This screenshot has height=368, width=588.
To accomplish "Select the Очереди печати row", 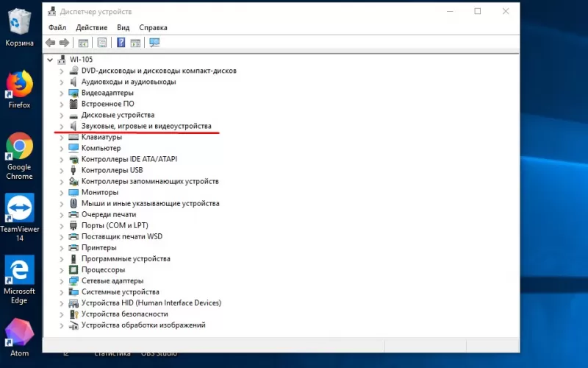I will click(109, 214).
